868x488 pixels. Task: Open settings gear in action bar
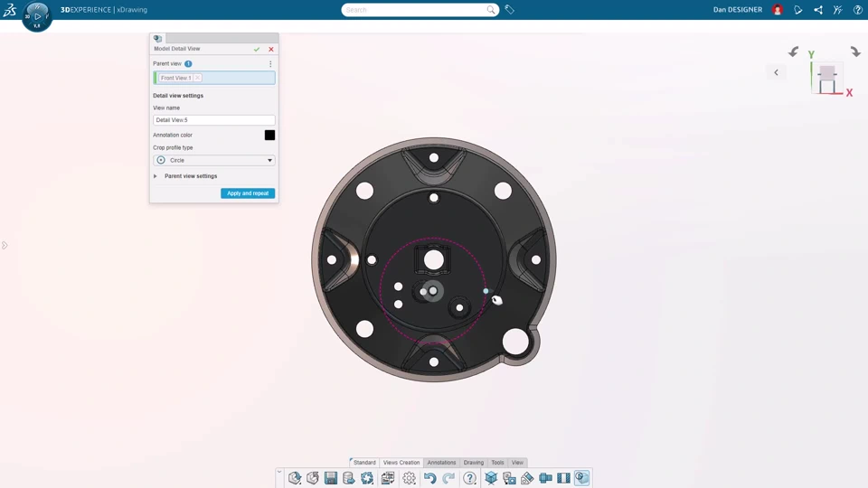click(x=409, y=478)
